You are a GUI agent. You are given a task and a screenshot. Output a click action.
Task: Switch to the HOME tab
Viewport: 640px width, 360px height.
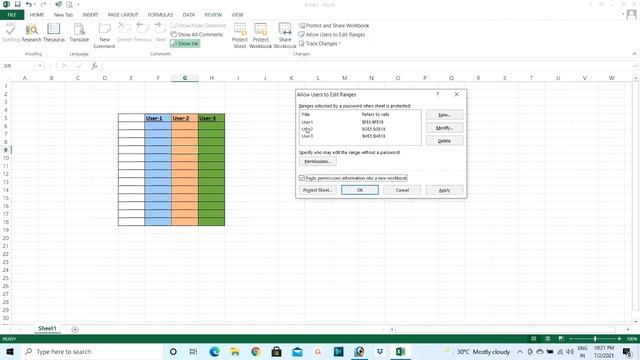pyautogui.click(x=37, y=15)
